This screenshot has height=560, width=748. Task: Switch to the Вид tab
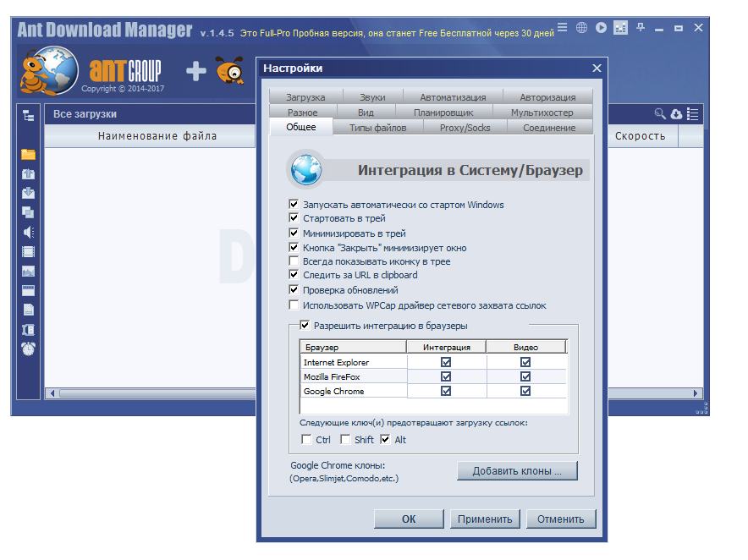pyautogui.click(x=366, y=113)
